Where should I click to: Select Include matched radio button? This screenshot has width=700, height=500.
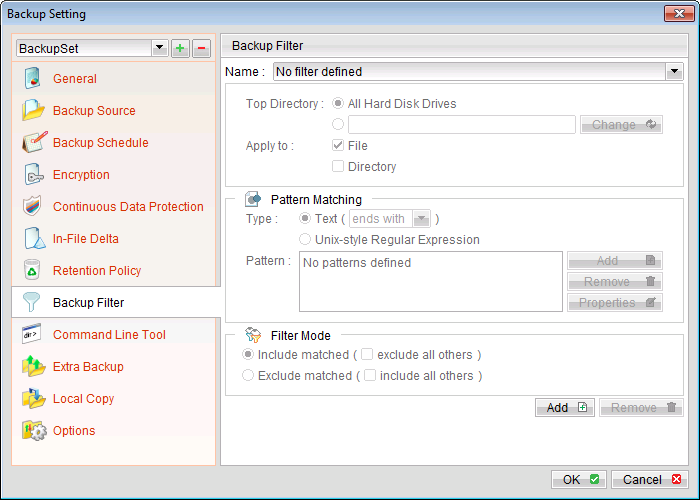[248, 354]
